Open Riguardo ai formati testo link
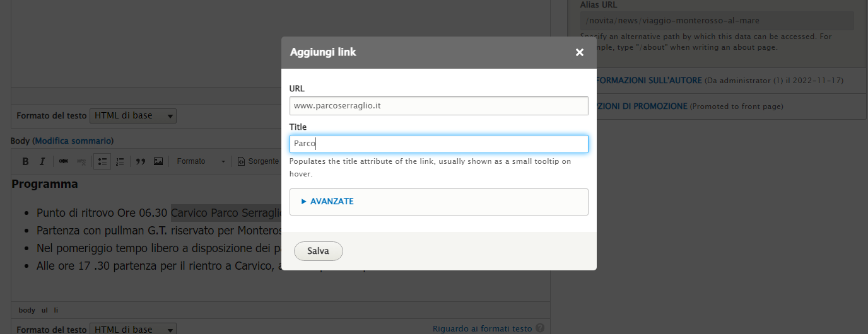868x334 pixels. point(483,328)
